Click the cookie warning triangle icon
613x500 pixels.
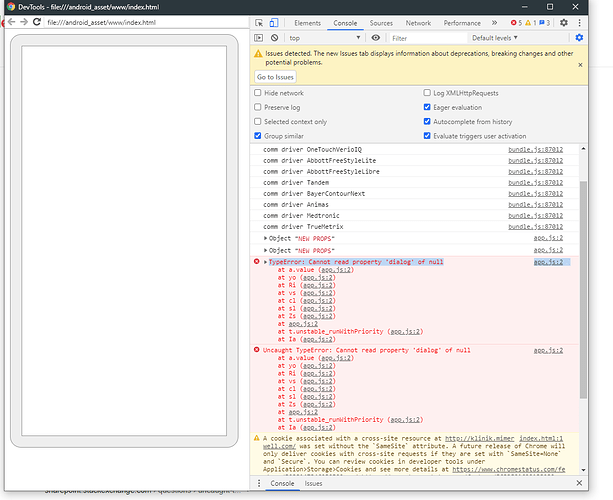pos(256,438)
